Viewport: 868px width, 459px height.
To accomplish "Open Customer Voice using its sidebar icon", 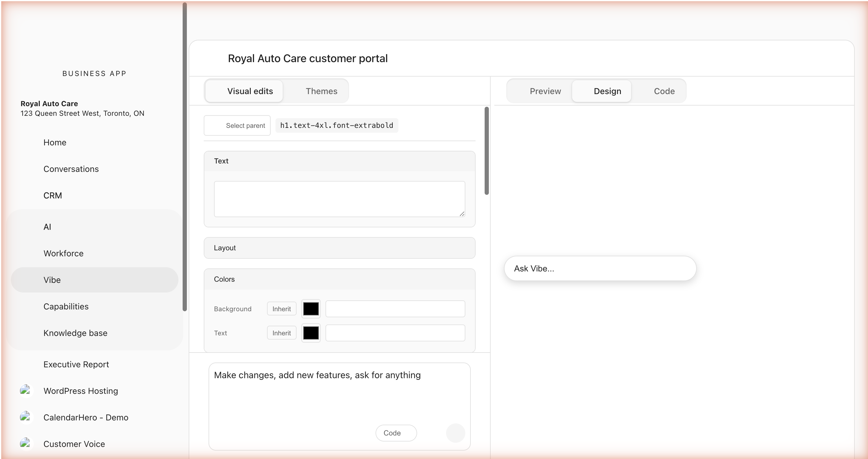I will (x=26, y=444).
